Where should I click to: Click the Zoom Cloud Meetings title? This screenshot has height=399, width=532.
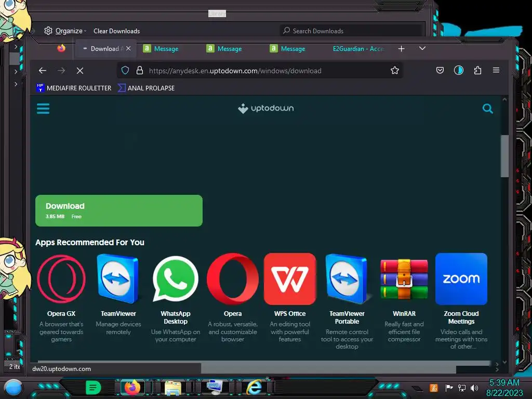(x=461, y=317)
